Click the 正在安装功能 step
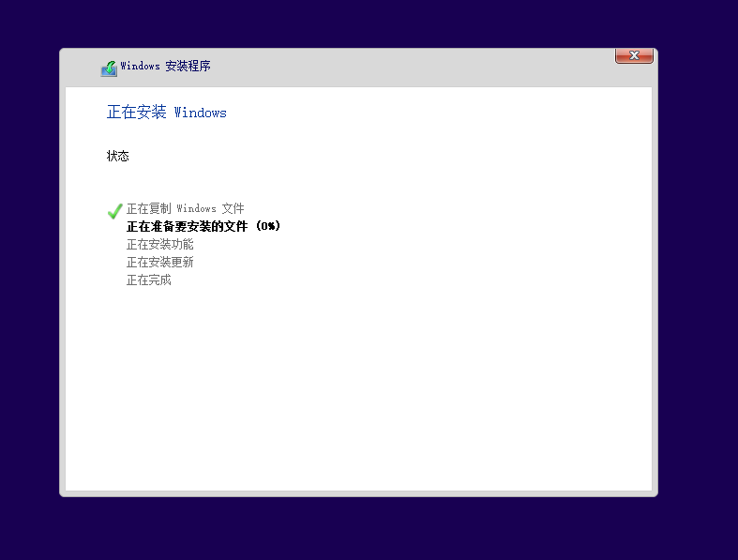This screenshot has height=560, width=738. (x=160, y=245)
